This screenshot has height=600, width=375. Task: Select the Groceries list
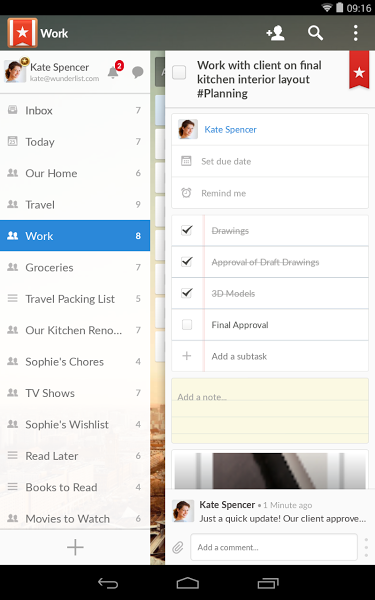tap(75, 267)
